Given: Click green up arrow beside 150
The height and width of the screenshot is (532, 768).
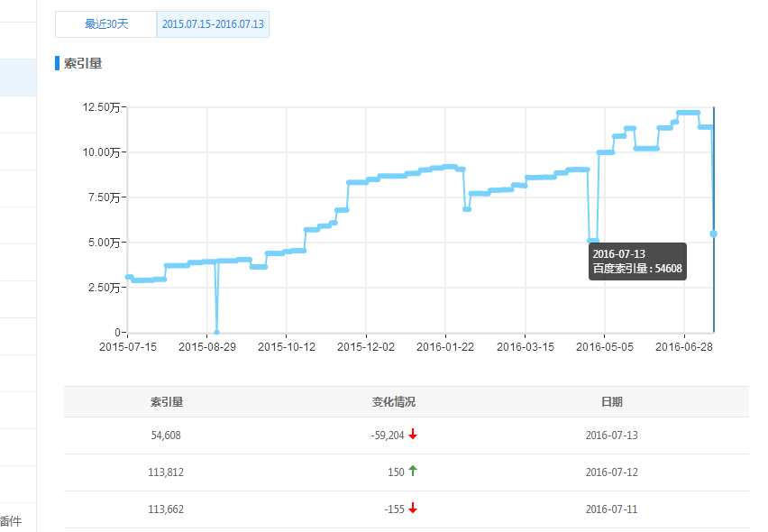Looking at the screenshot, I should click(x=413, y=471).
